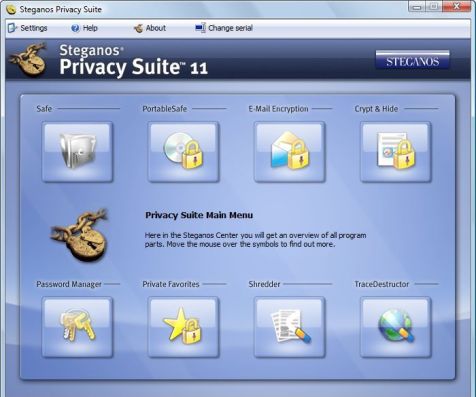
Task: Show the About dialog
Action: (x=150, y=28)
